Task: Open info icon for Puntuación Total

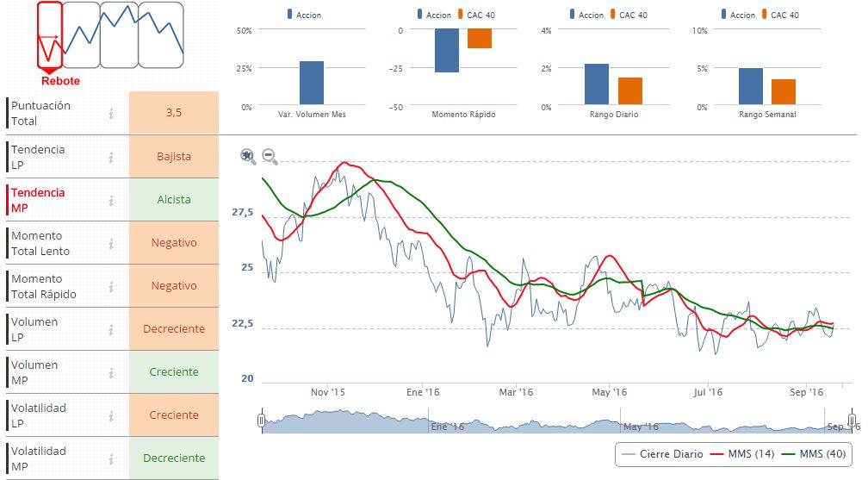Action: 111,114
